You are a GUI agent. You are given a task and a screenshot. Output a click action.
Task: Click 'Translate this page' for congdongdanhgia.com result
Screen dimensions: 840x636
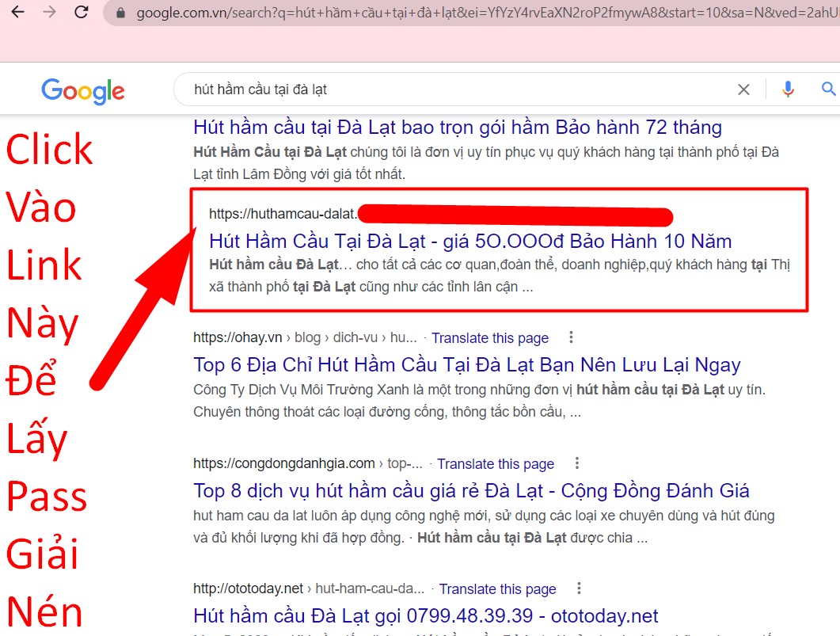tap(496, 464)
